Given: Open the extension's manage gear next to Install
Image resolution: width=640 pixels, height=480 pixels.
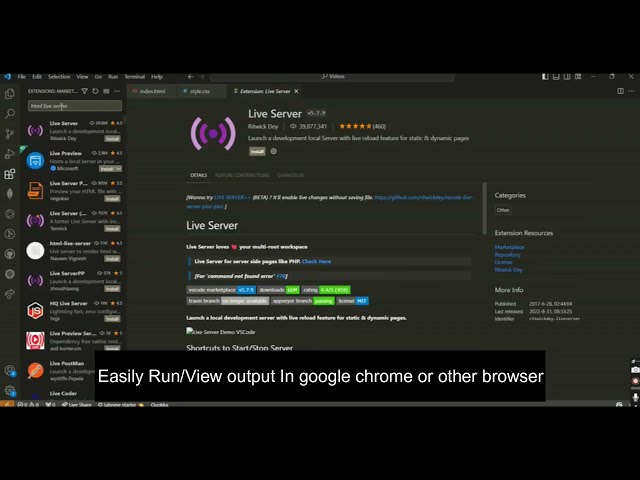Looking at the screenshot, I should click(x=273, y=151).
